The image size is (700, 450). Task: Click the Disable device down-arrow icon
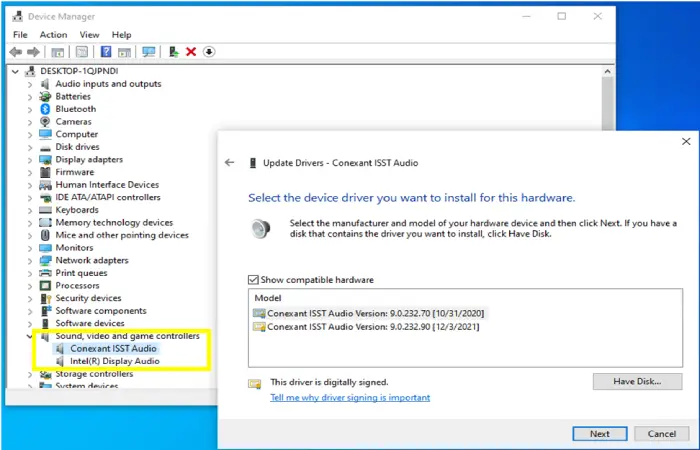(x=209, y=52)
